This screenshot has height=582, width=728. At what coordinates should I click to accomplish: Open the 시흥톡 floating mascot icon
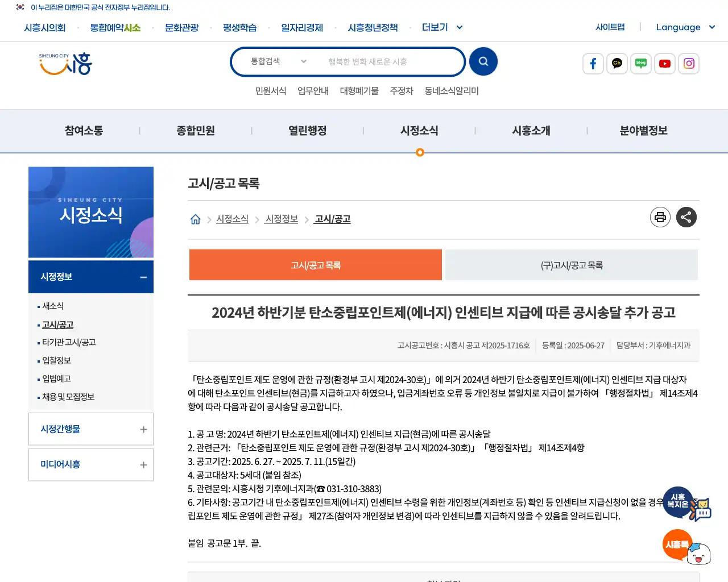(687, 547)
